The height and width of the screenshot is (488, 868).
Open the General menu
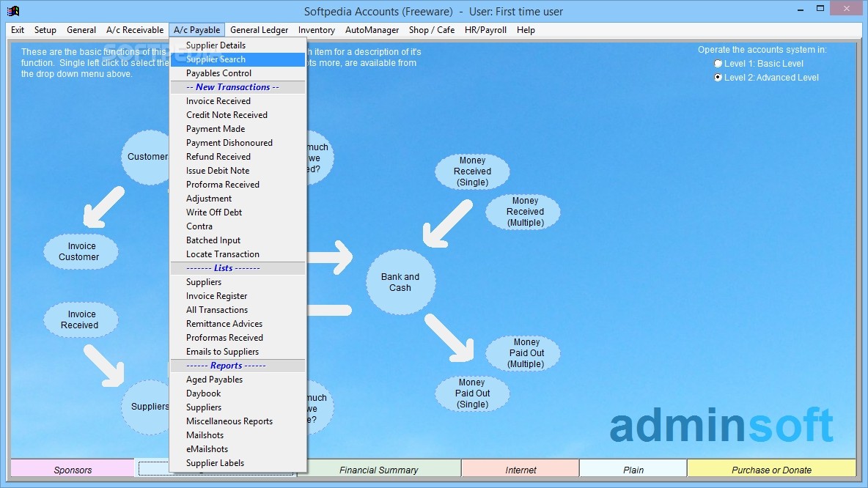81,30
